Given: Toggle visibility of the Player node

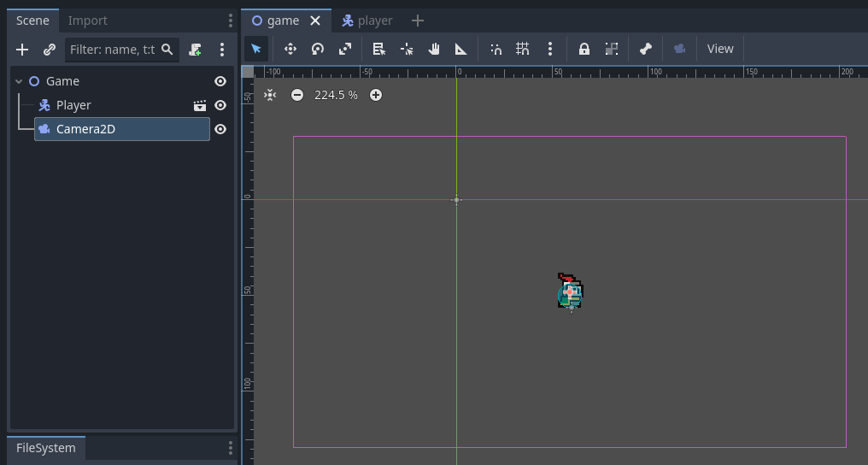Looking at the screenshot, I should point(220,105).
